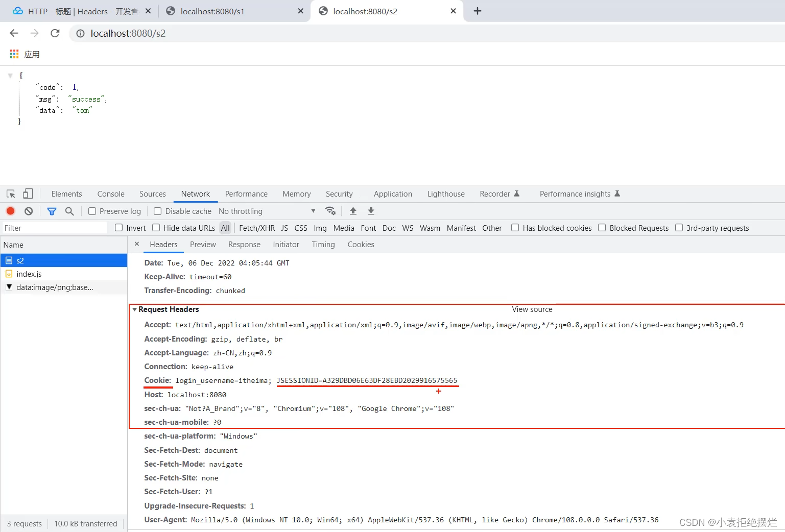Filter requests by Doc
This screenshot has height=532, width=785.
(x=389, y=228)
